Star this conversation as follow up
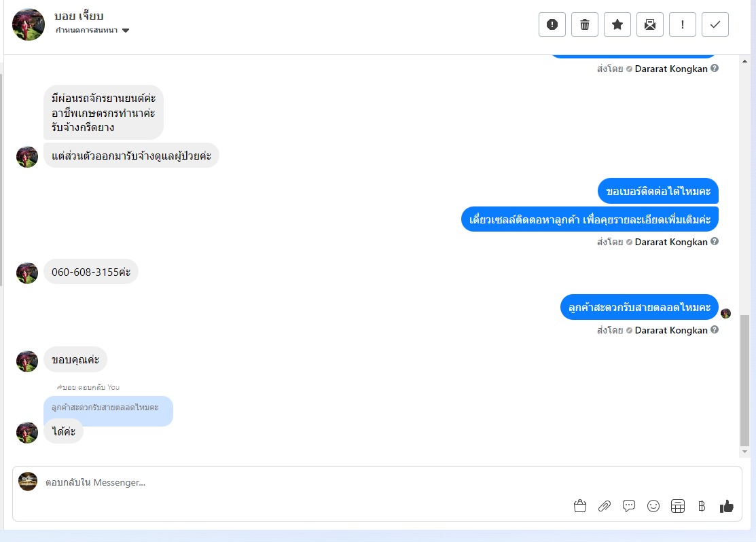756x542 pixels. pos(617,24)
